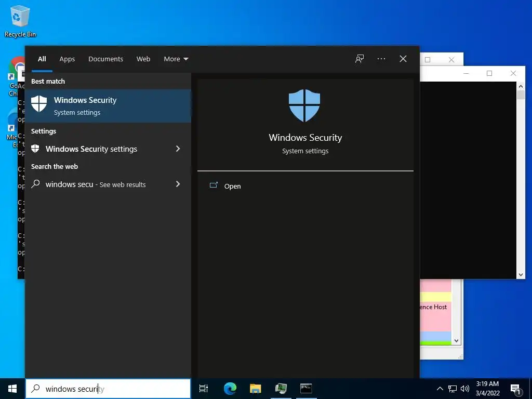
Task: Open the notification center icon
Action: click(x=515, y=389)
